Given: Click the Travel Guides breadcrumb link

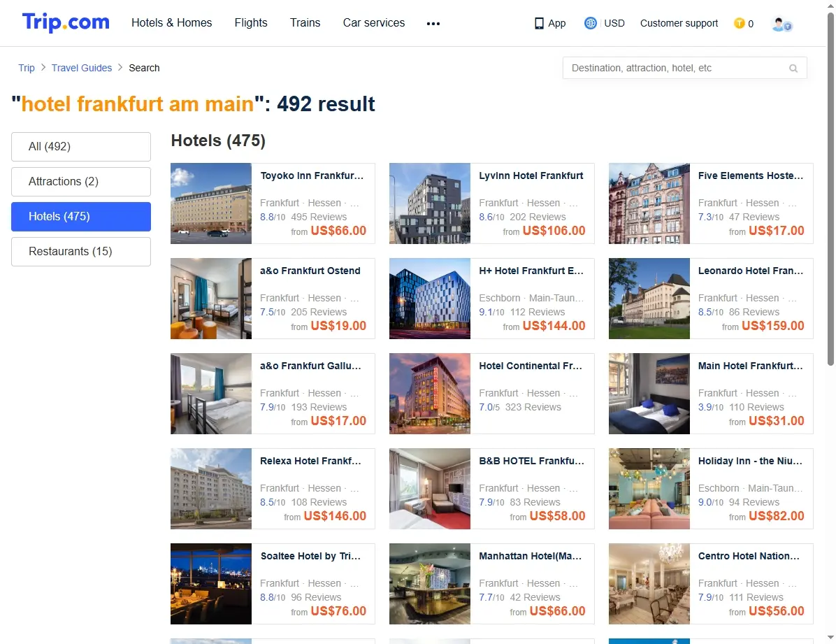Looking at the screenshot, I should tap(82, 68).
